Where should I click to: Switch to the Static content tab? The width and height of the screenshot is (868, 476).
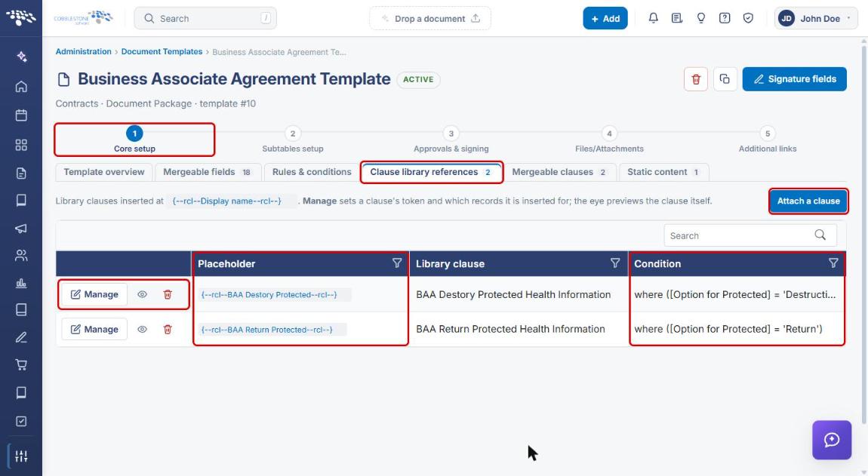click(x=663, y=172)
